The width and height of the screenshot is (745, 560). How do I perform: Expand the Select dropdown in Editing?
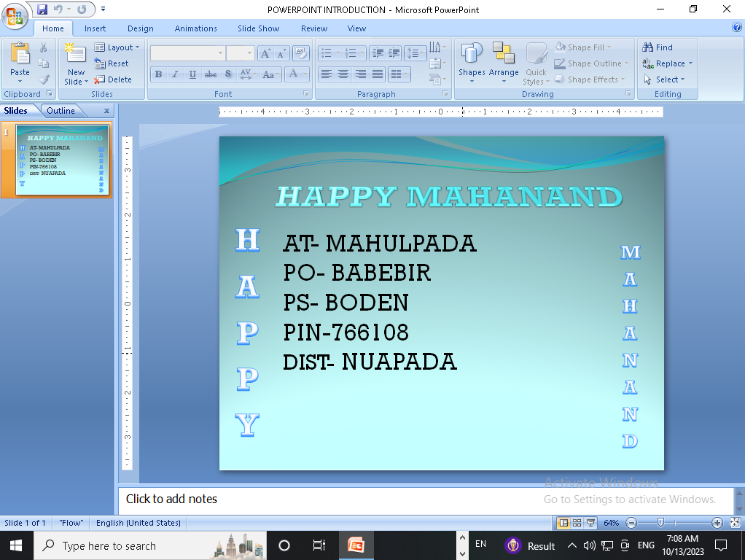(664, 79)
